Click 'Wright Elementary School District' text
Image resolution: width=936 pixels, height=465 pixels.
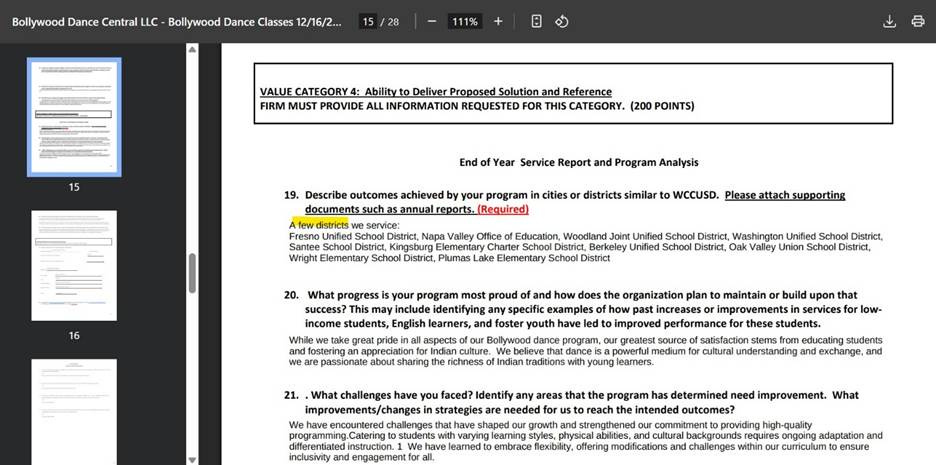[361, 258]
